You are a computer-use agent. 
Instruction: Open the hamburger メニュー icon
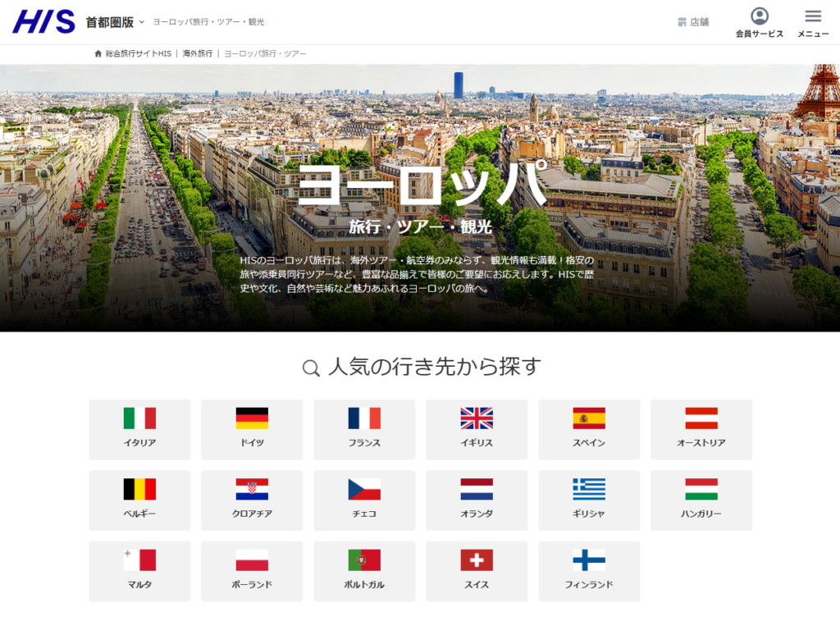813,16
